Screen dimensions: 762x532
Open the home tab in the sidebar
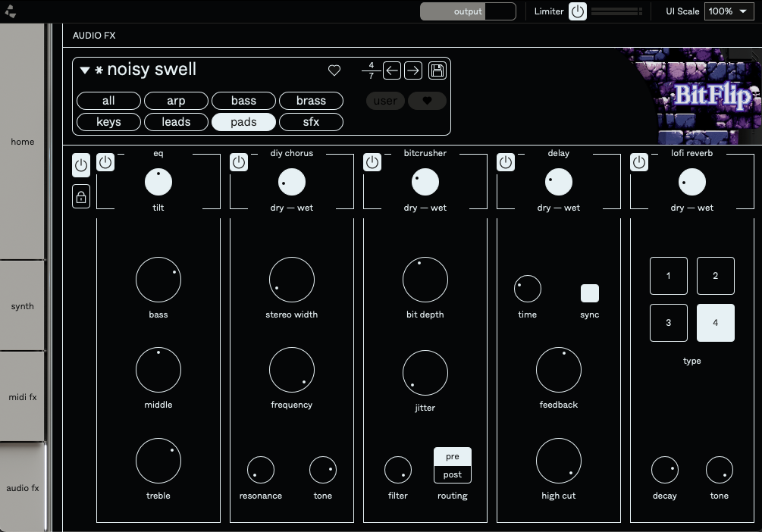(x=22, y=142)
